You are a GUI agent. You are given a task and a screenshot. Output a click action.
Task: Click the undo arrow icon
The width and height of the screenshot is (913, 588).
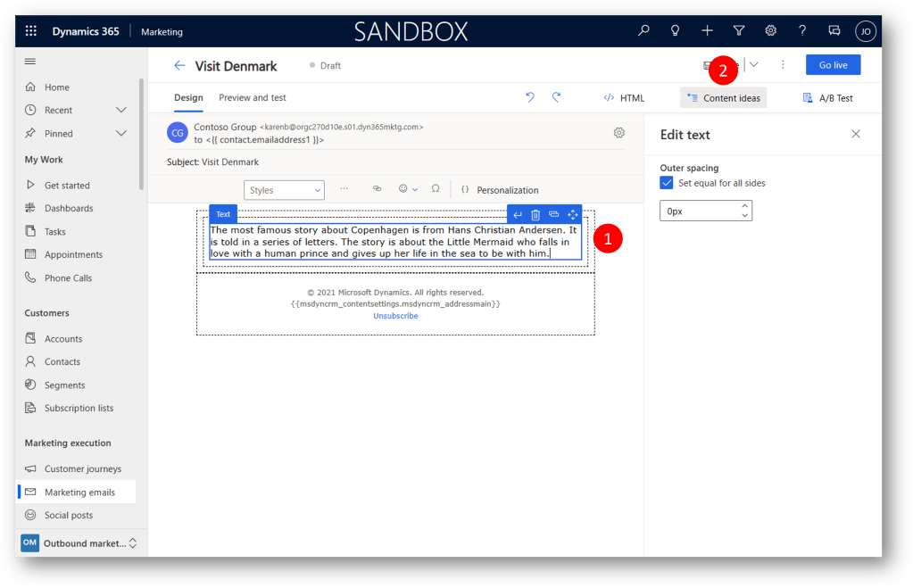(x=530, y=97)
